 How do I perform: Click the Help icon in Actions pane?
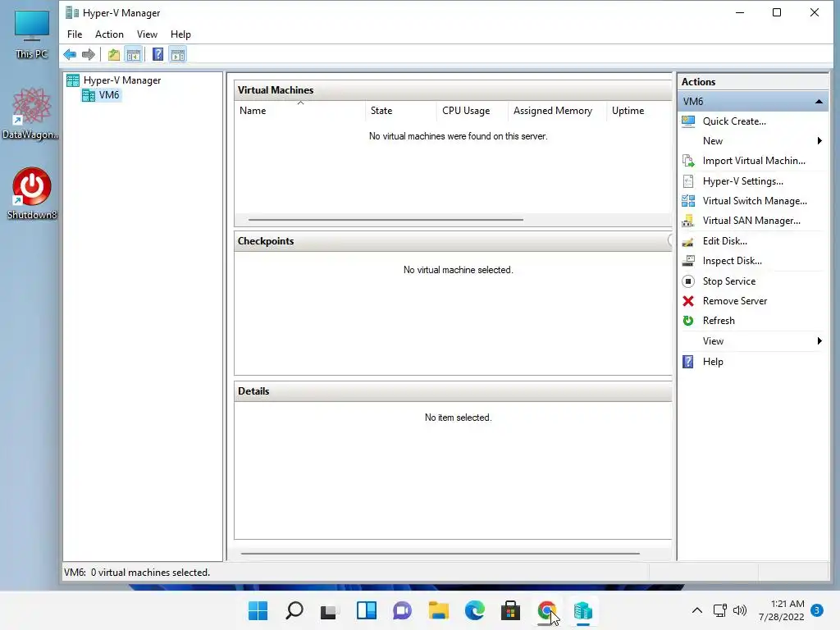click(688, 362)
